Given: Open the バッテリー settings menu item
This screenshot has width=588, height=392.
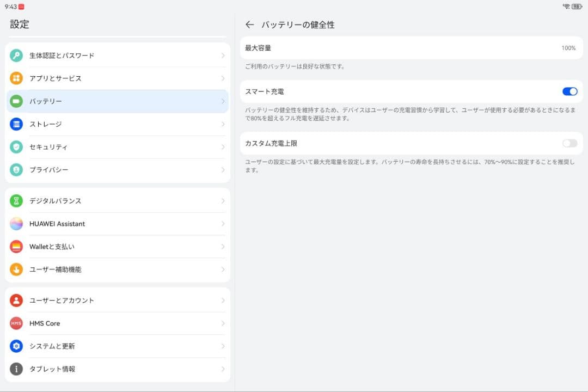Looking at the screenshot, I should 117,101.
